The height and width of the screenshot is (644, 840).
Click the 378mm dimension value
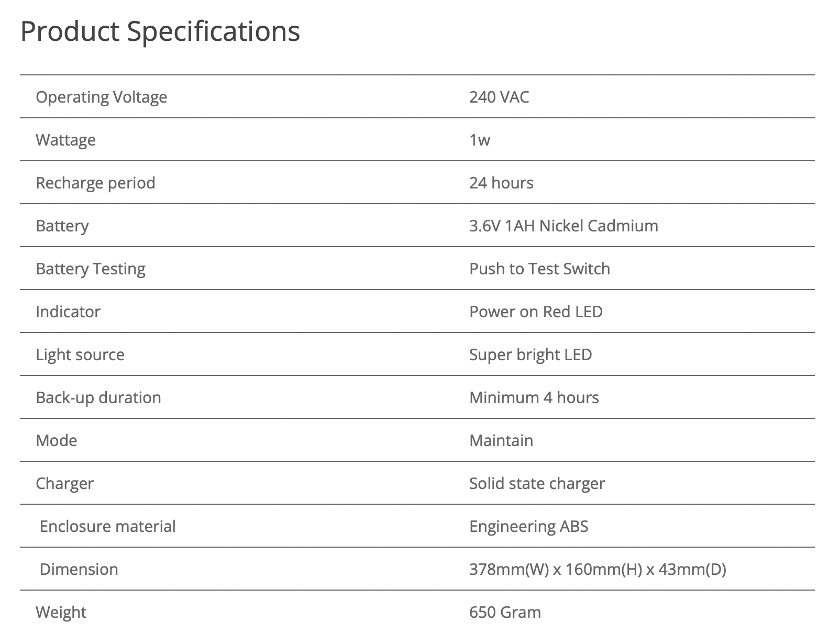pyautogui.click(x=598, y=569)
